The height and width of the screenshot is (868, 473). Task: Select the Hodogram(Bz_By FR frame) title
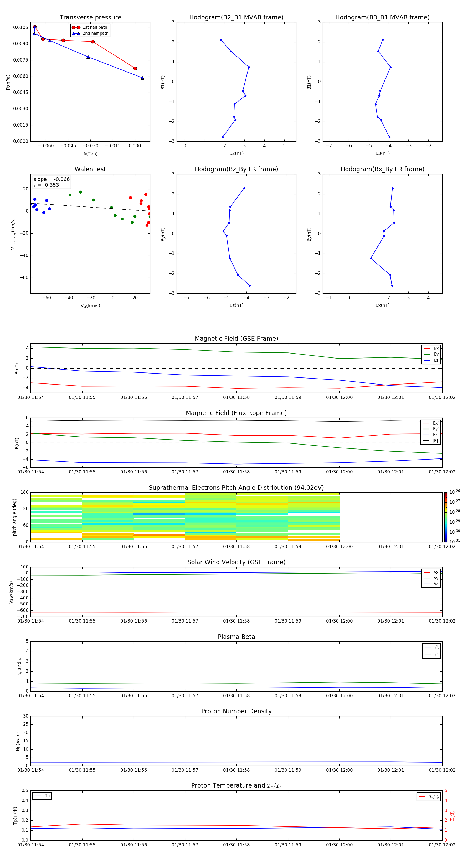click(x=236, y=169)
